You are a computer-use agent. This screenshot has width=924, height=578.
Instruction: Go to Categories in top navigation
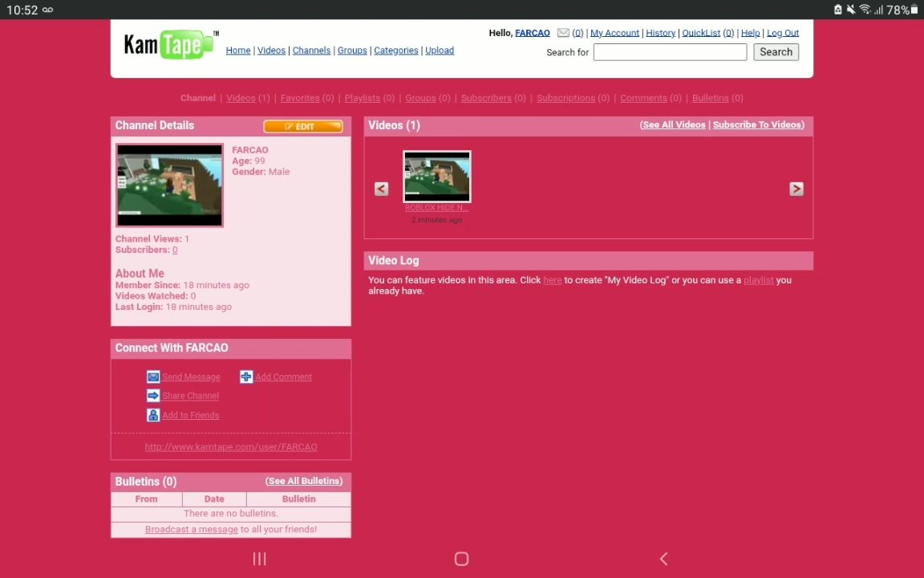[395, 51]
